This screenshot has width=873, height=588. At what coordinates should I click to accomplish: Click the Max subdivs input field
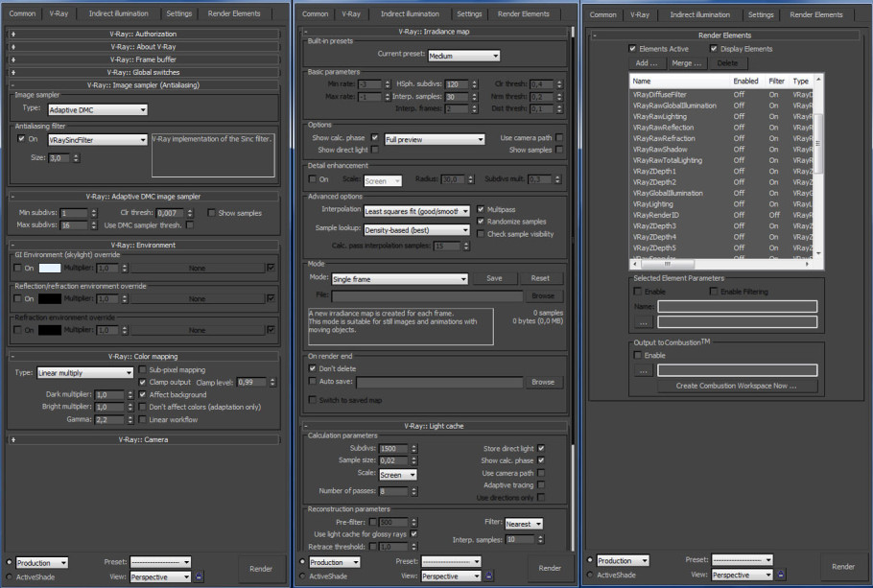click(74, 225)
